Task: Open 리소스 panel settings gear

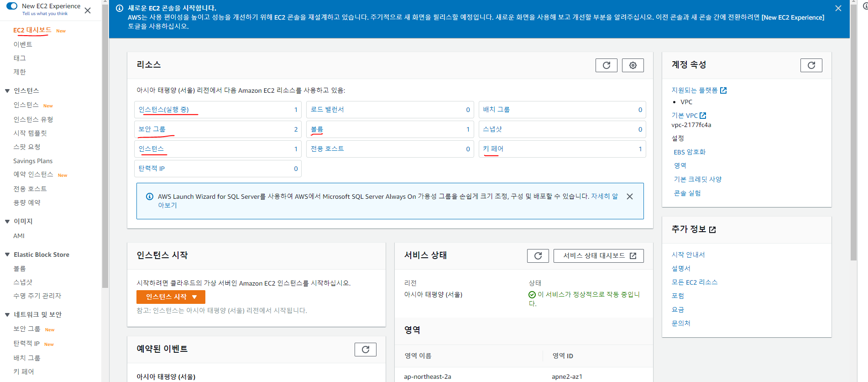Action: click(x=633, y=65)
